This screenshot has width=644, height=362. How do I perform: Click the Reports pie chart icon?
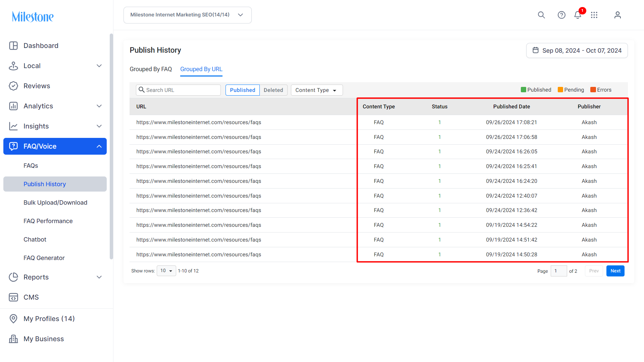tap(13, 277)
